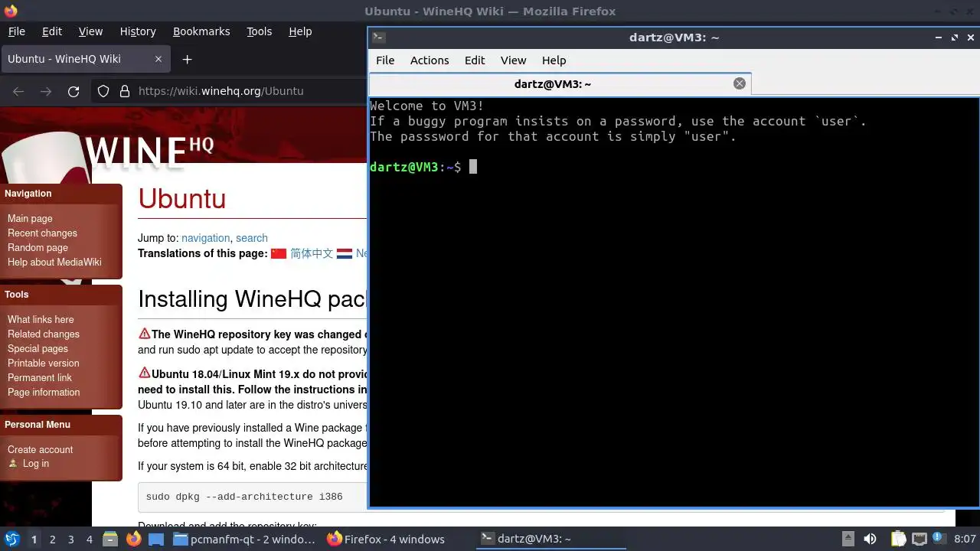
Task: Open Firefox 4 windows group in taskbar
Action: click(386, 539)
